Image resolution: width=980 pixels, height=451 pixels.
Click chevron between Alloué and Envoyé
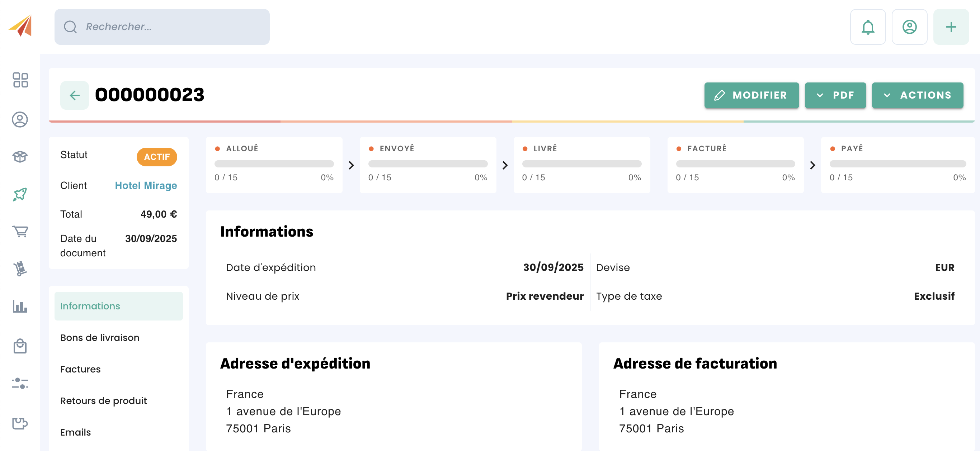(x=351, y=165)
